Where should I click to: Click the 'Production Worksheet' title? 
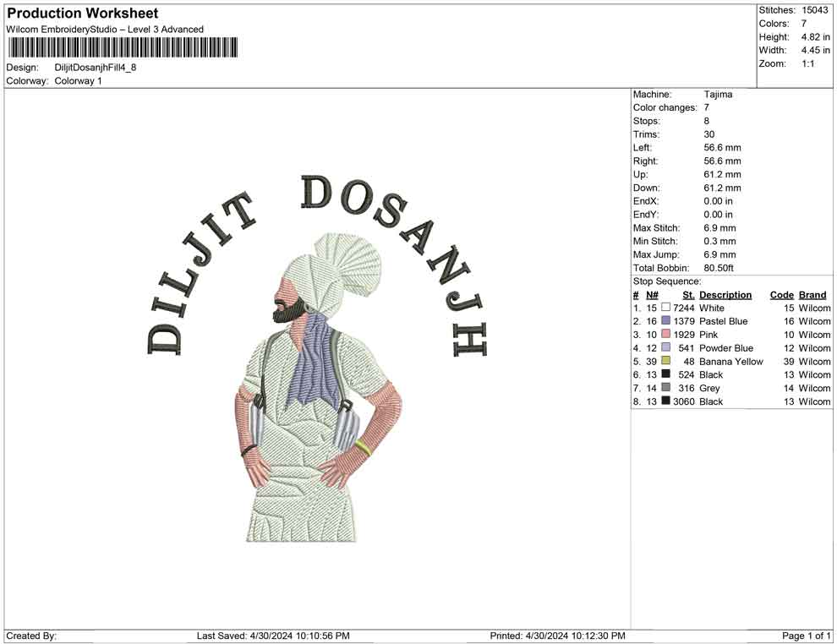coord(82,14)
